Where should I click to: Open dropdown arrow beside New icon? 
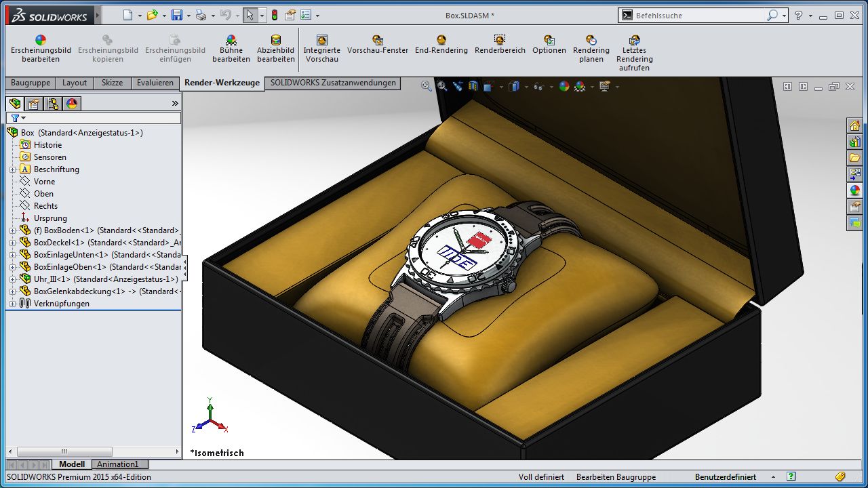tap(140, 16)
